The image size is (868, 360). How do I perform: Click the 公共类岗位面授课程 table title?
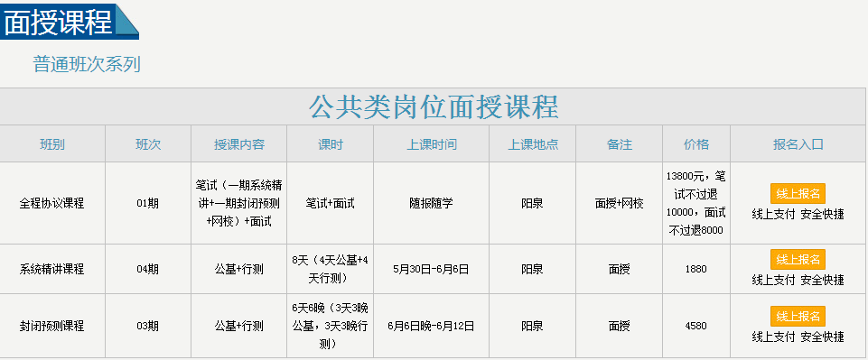pyautogui.click(x=434, y=106)
